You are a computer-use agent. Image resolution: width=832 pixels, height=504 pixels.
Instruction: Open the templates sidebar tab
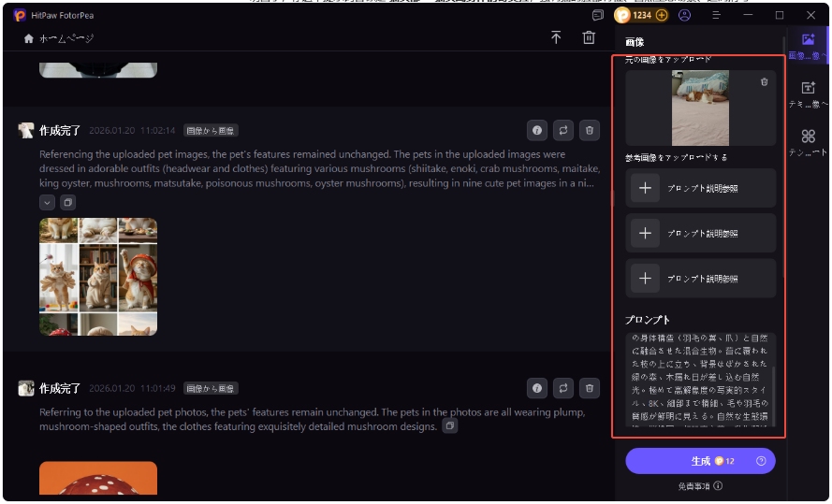tap(808, 142)
